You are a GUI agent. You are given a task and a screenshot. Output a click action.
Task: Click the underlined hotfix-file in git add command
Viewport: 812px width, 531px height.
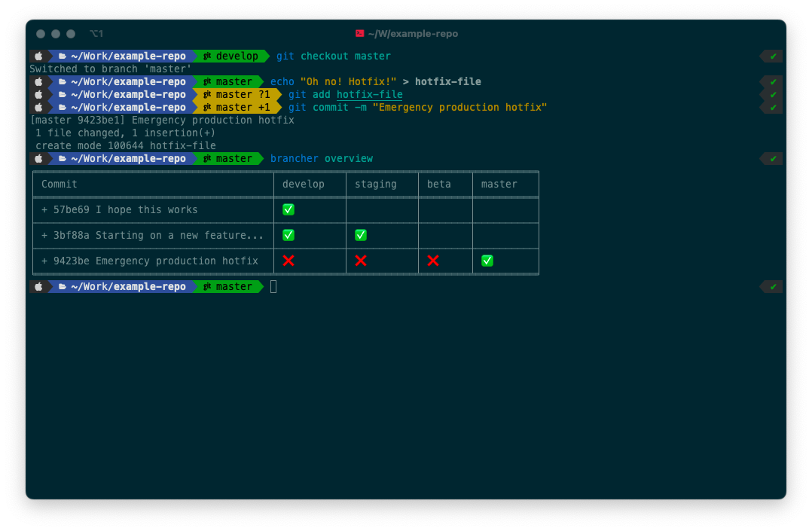tap(369, 95)
